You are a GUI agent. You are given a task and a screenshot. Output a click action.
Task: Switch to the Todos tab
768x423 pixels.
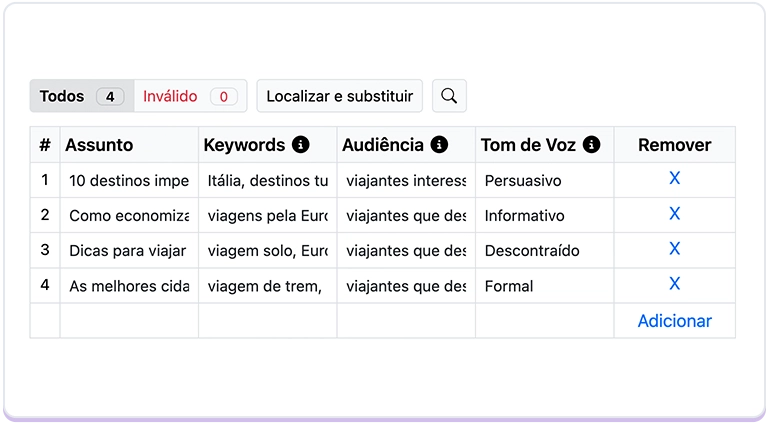[x=81, y=96]
